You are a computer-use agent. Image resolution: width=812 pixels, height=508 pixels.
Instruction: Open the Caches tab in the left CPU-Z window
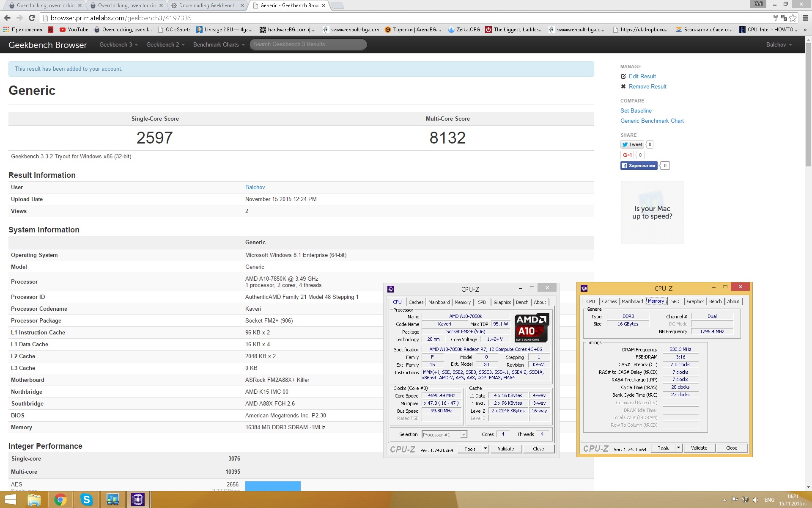click(416, 302)
